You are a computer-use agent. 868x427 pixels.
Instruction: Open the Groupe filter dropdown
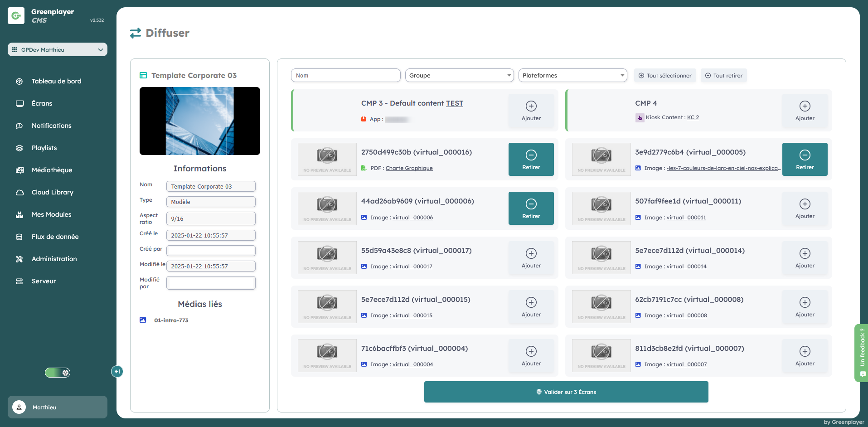click(x=459, y=76)
